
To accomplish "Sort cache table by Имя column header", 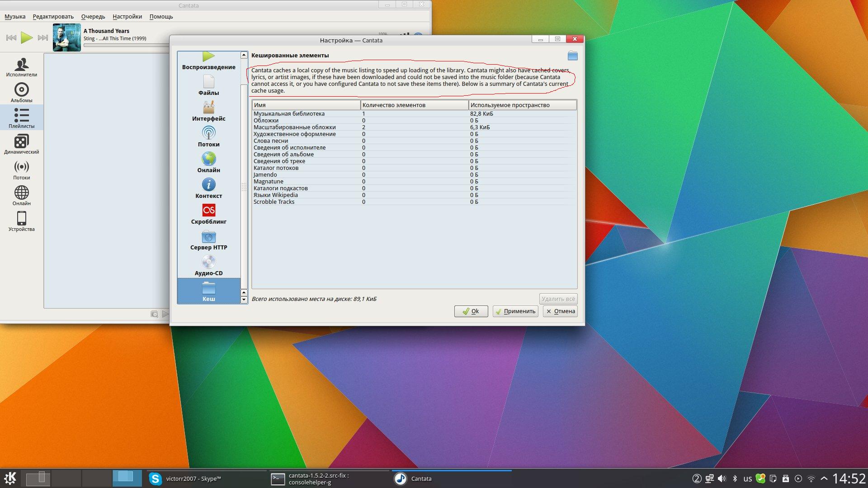I will 306,105.
